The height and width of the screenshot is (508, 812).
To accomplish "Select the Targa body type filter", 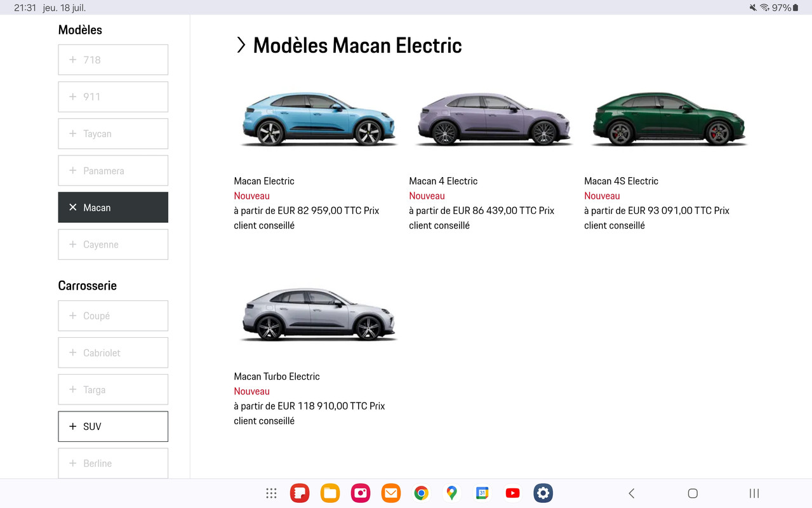I will coord(113,389).
